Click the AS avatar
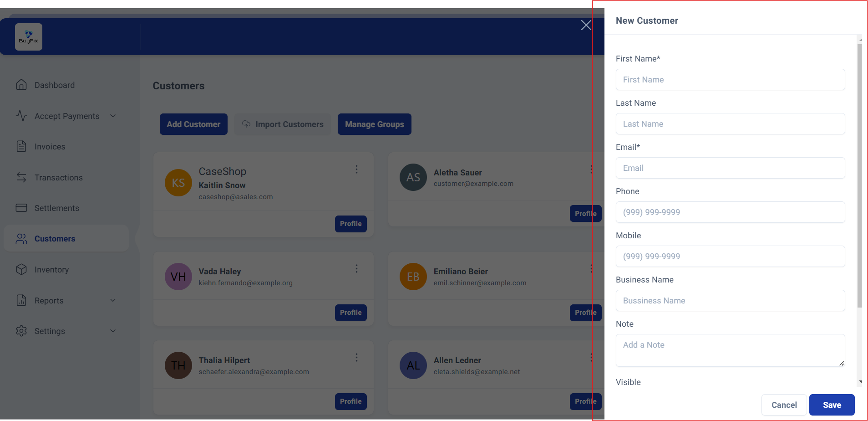Screen dimensions: 868x421 413,177
